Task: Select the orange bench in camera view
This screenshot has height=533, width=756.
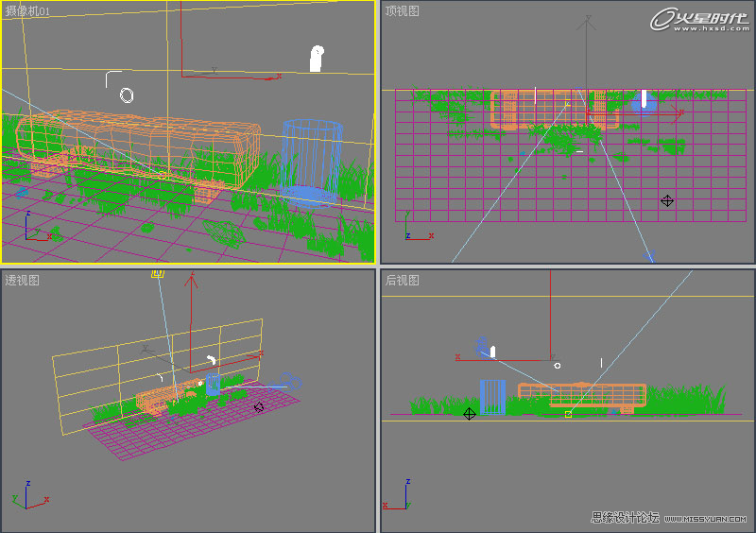Action: [137, 152]
